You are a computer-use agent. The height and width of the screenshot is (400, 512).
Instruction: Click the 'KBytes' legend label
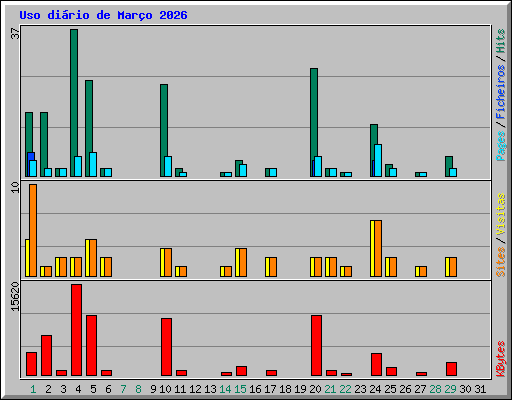tap(500, 359)
